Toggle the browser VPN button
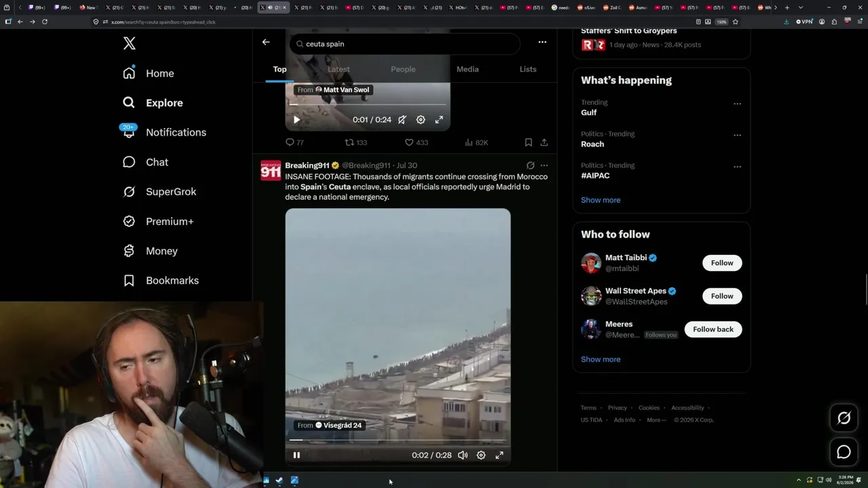Image resolution: width=868 pixels, height=488 pixels. pos(804,22)
